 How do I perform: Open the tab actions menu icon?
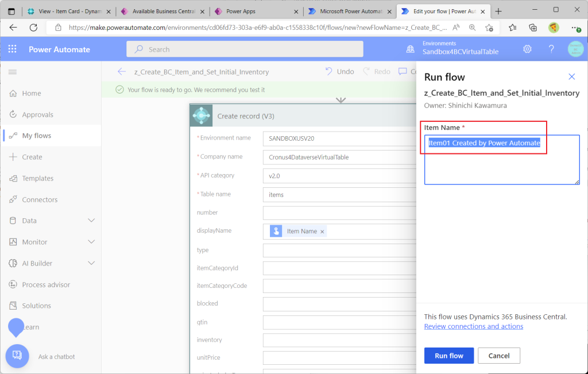pos(11,11)
